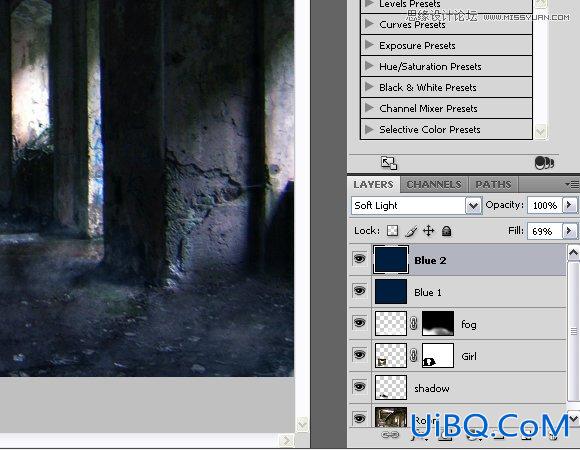The image size is (580, 450).
Task: Hide the Girl layer
Action: tap(359, 355)
